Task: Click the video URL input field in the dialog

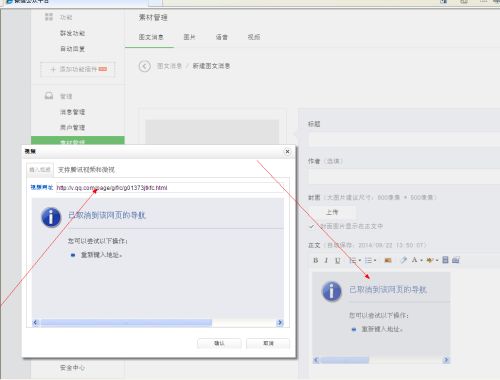Action: (x=170, y=188)
